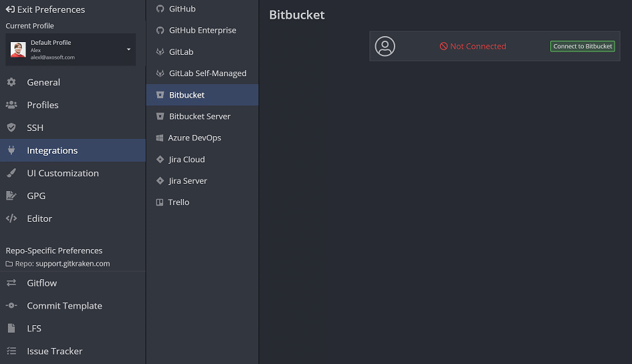This screenshot has width=632, height=364.
Task: Select the Azure DevOps integration
Action: click(203, 138)
